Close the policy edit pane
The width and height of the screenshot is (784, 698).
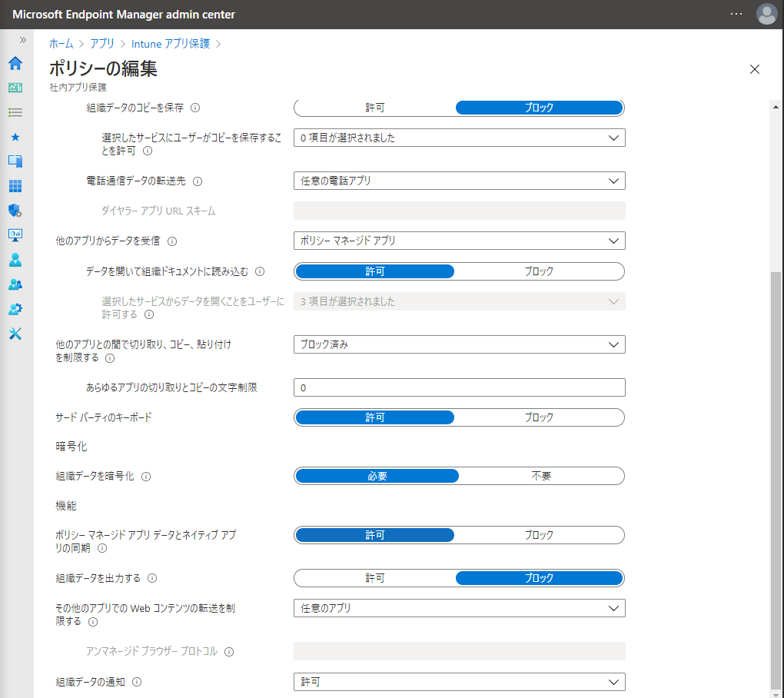pyautogui.click(x=755, y=69)
